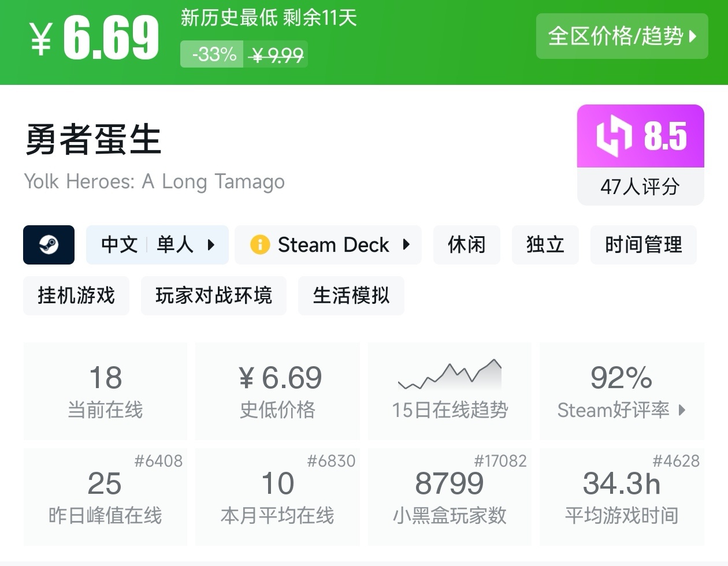View the 15日在线趋势 sparkline chart
The image size is (728, 566).
coord(450,375)
